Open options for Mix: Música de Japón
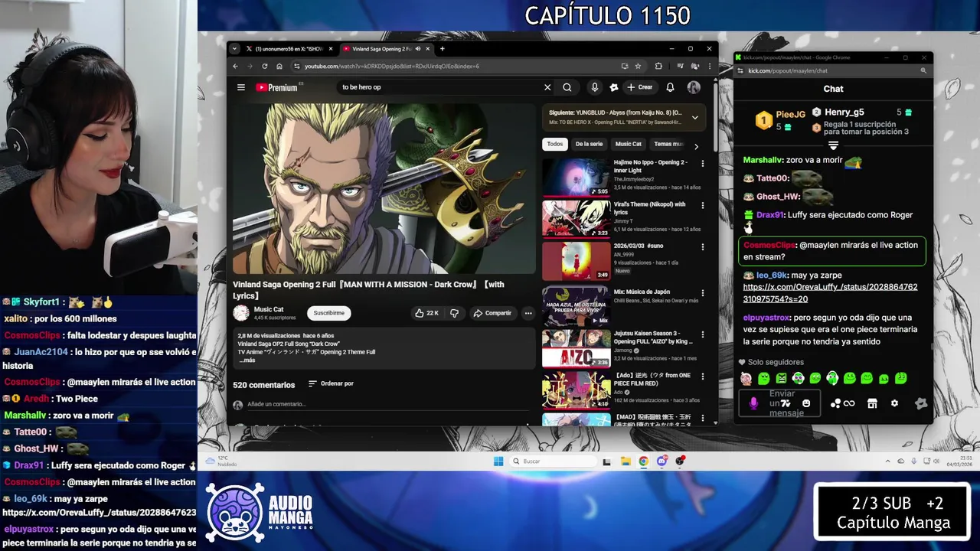The width and height of the screenshot is (980, 551). 703,293
